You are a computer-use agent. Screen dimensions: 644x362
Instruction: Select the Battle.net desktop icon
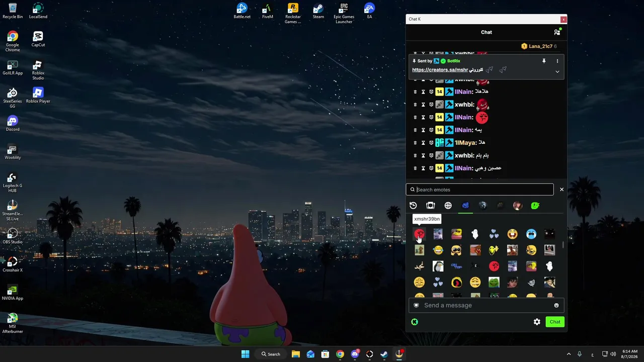click(242, 11)
